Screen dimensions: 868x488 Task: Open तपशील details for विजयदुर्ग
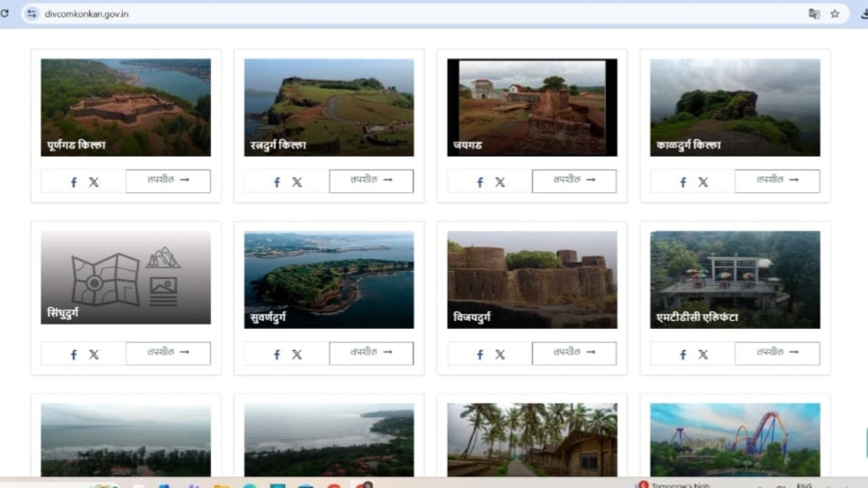point(574,354)
